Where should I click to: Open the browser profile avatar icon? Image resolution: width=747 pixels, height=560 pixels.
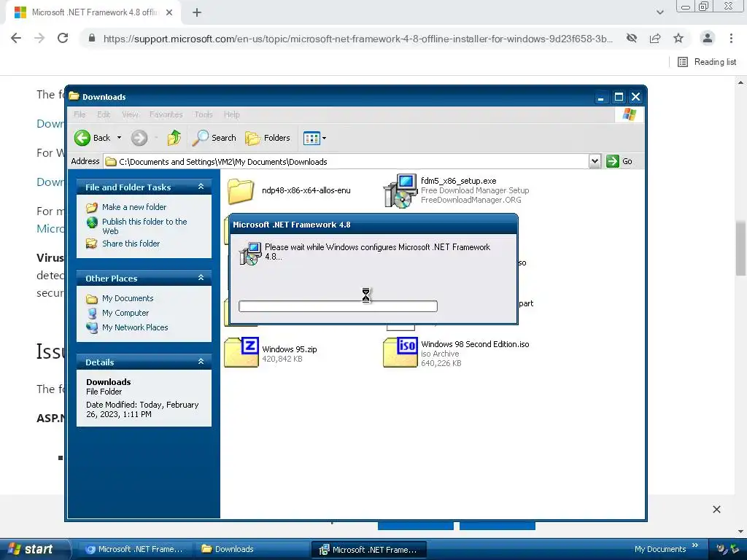pyautogui.click(x=708, y=38)
